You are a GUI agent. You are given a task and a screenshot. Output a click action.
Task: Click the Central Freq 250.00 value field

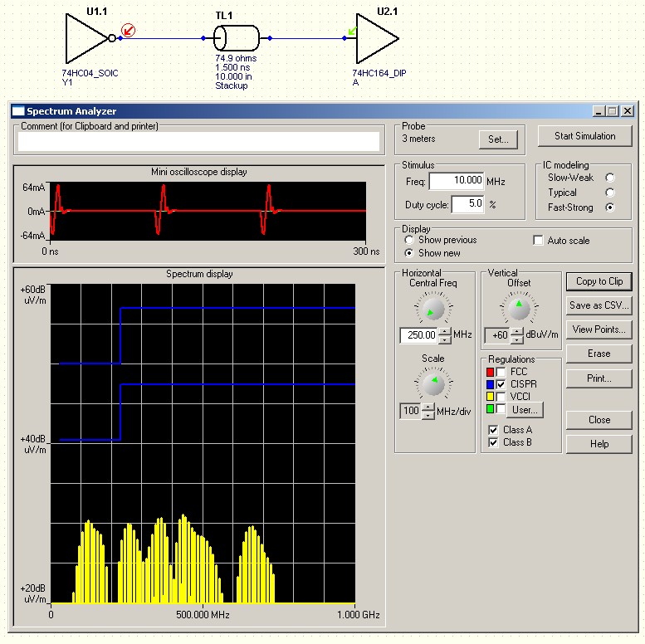(x=419, y=335)
